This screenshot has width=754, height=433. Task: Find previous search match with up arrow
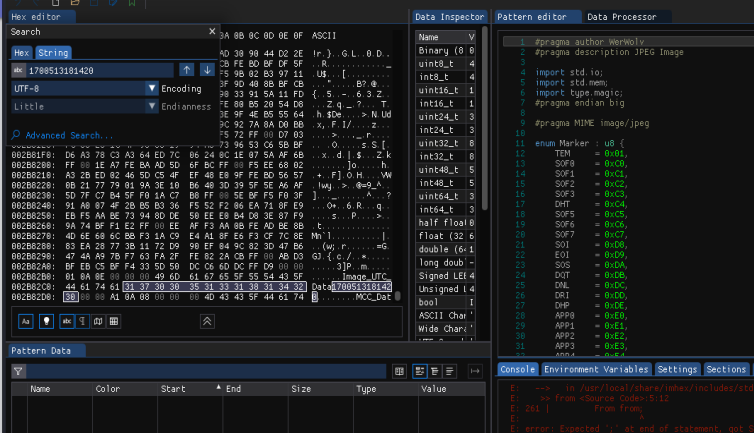187,70
